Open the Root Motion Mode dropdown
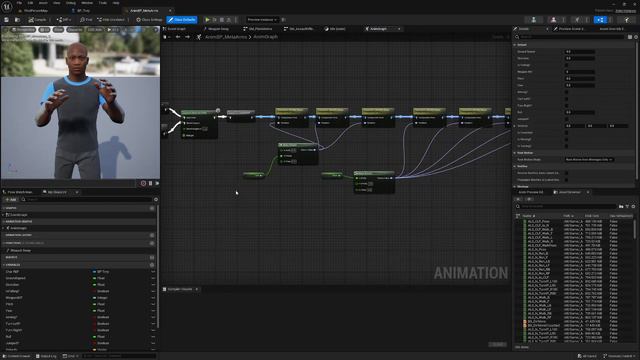The width and height of the screenshot is (640, 360). (x=589, y=160)
